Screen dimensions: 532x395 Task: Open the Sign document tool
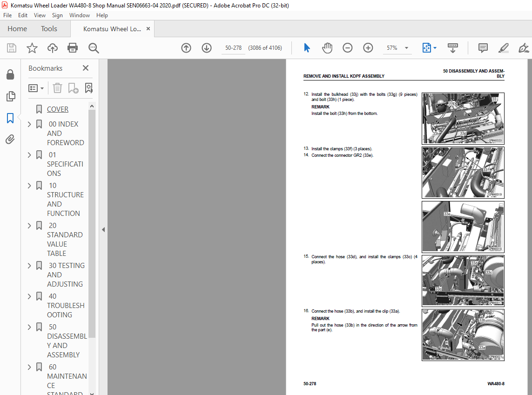click(524, 48)
